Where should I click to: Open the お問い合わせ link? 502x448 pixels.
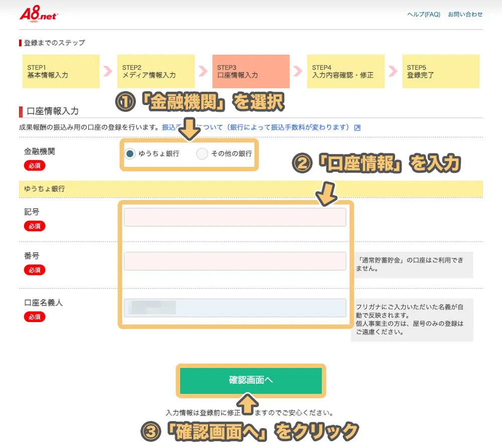click(x=465, y=15)
